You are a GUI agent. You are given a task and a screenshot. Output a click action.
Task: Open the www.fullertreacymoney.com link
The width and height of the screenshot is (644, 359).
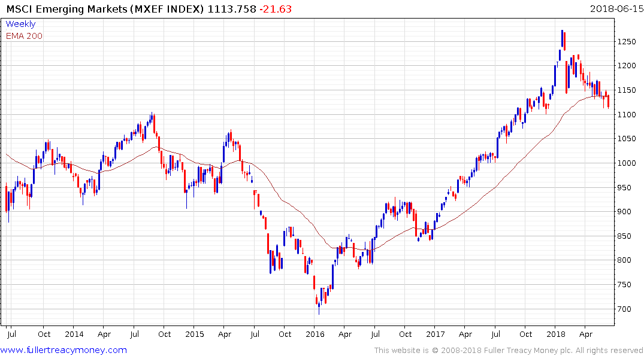64,350
